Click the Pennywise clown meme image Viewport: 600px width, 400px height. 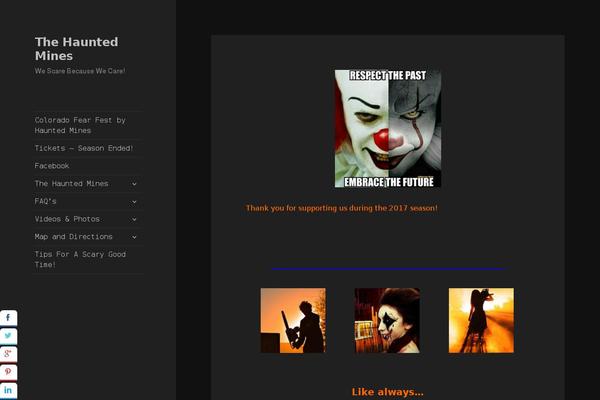[388, 128]
